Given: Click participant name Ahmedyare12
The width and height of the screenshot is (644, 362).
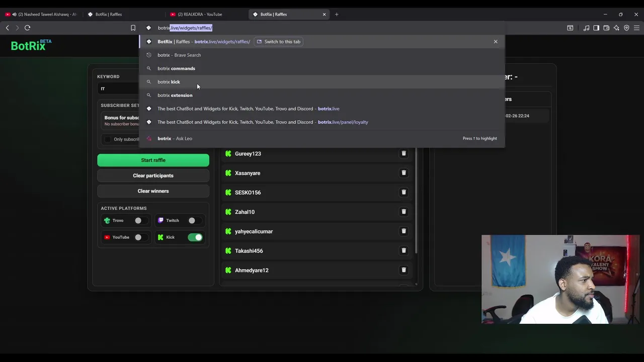Looking at the screenshot, I should tap(252, 270).
